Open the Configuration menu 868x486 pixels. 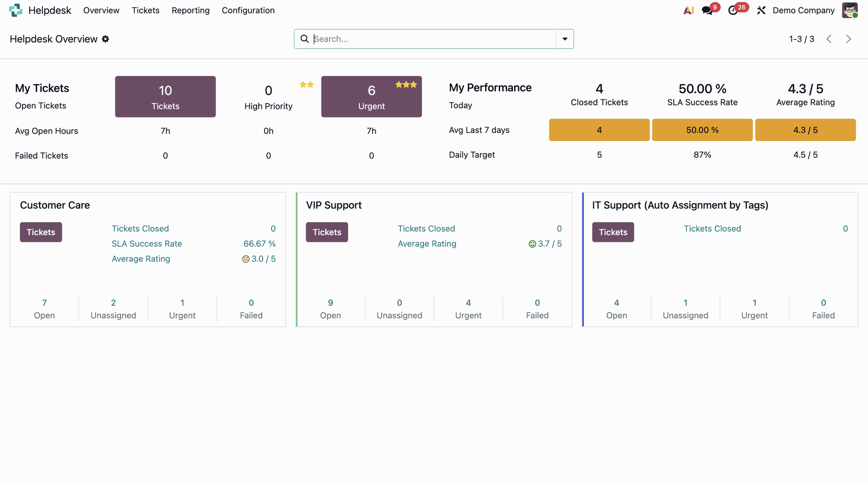coord(248,10)
